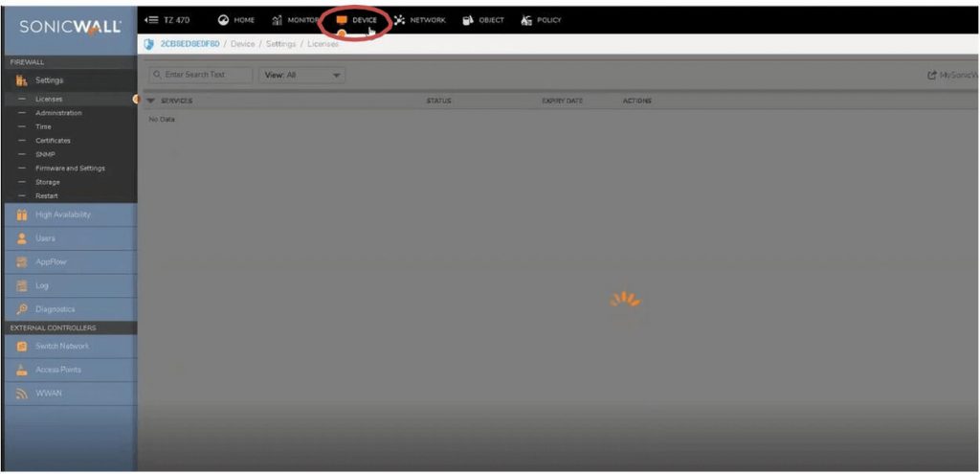Click the Diagnostics magnifier icon

point(22,309)
